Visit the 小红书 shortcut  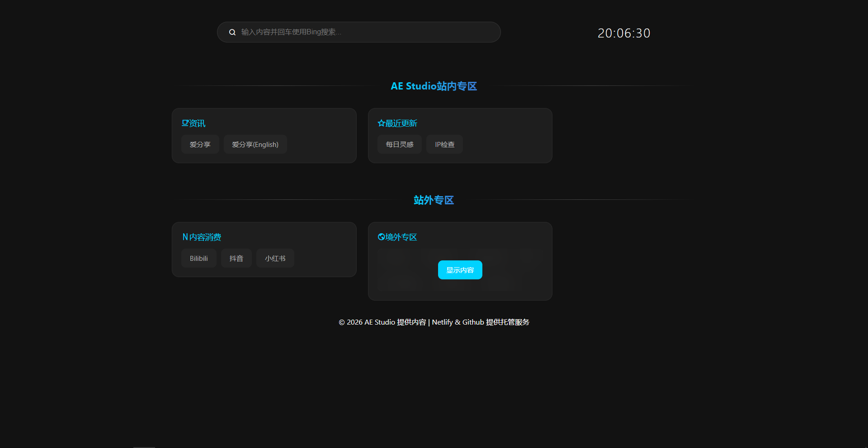tap(275, 259)
